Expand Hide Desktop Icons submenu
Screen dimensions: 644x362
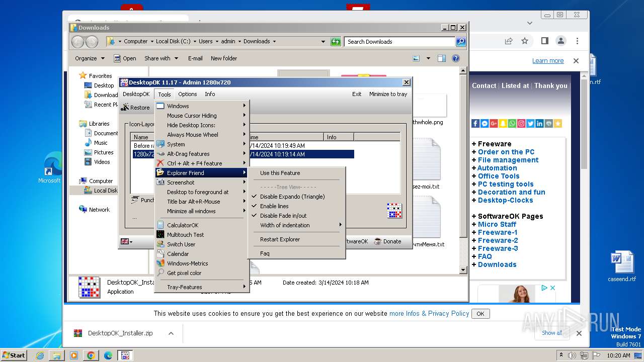click(x=202, y=125)
